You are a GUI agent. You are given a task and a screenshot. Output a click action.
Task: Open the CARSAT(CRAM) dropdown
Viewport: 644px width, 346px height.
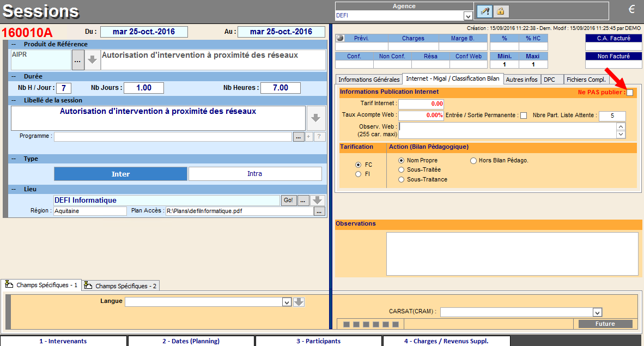pyautogui.click(x=597, y=312)
